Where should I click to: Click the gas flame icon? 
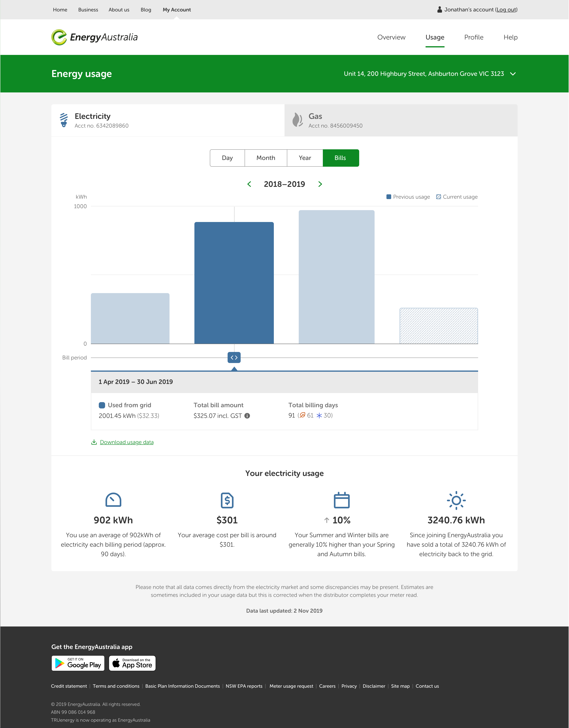click(x=297, y=120)
